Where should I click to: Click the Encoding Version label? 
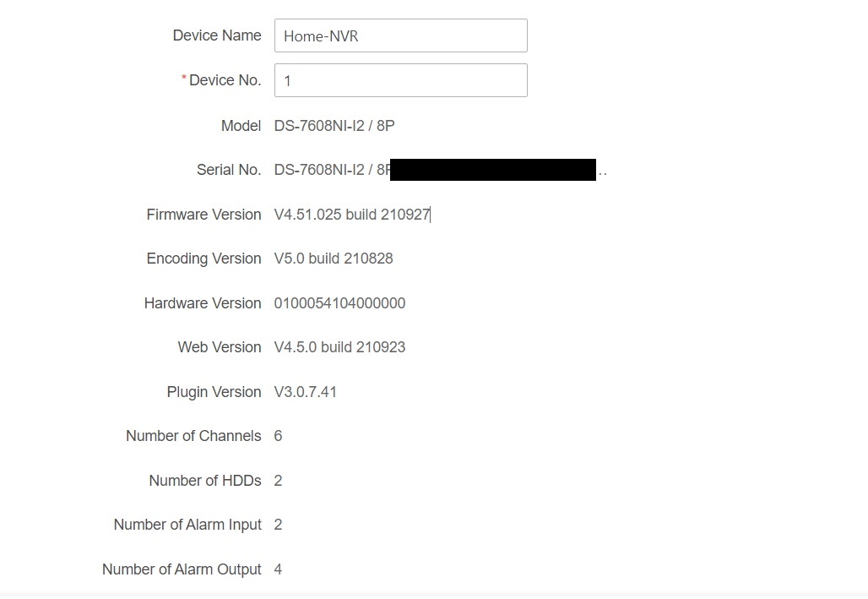pyautogui.click(x=203, y=259)
